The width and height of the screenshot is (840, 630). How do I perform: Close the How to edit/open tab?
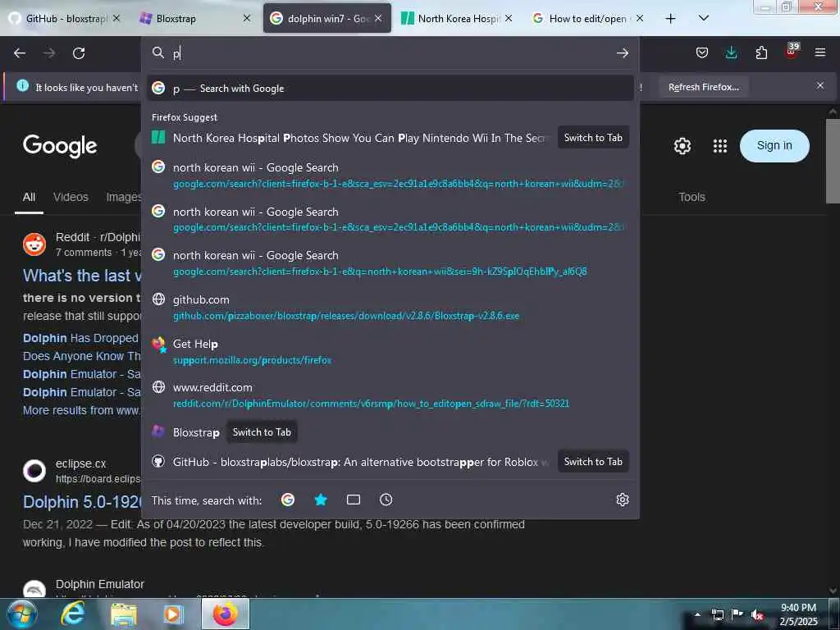640,18
